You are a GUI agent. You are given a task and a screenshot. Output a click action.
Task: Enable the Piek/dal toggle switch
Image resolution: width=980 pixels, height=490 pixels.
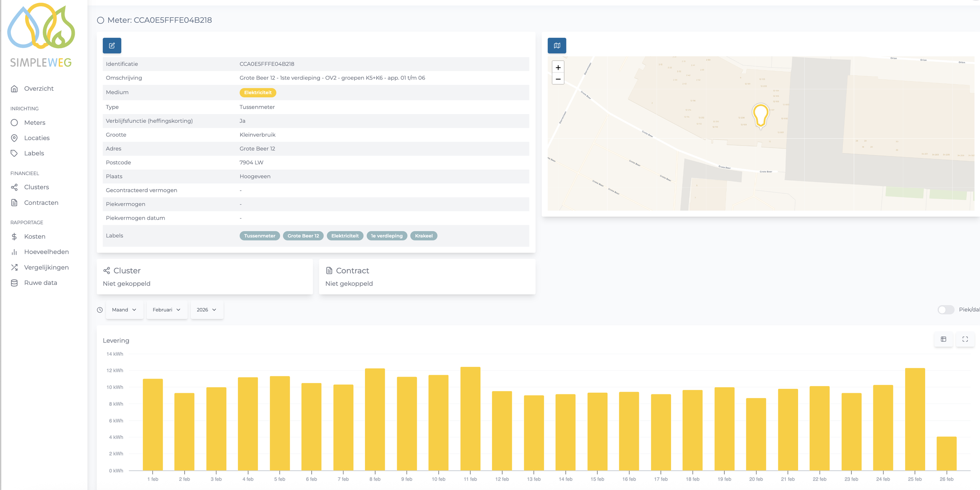[x=946, y=310]
